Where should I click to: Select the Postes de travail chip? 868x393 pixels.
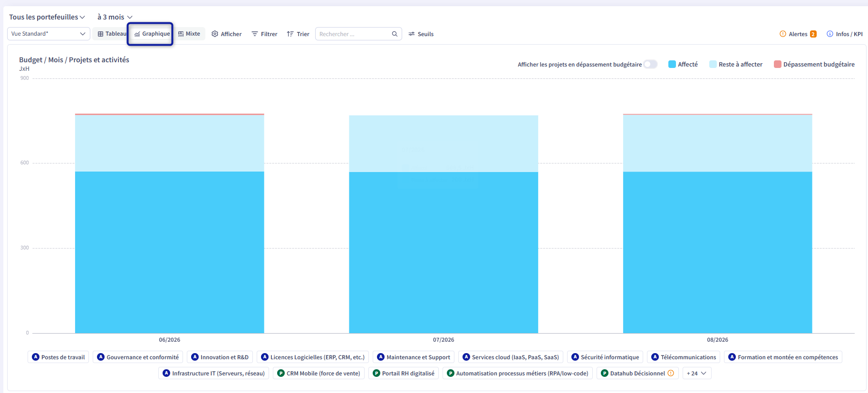58,357
